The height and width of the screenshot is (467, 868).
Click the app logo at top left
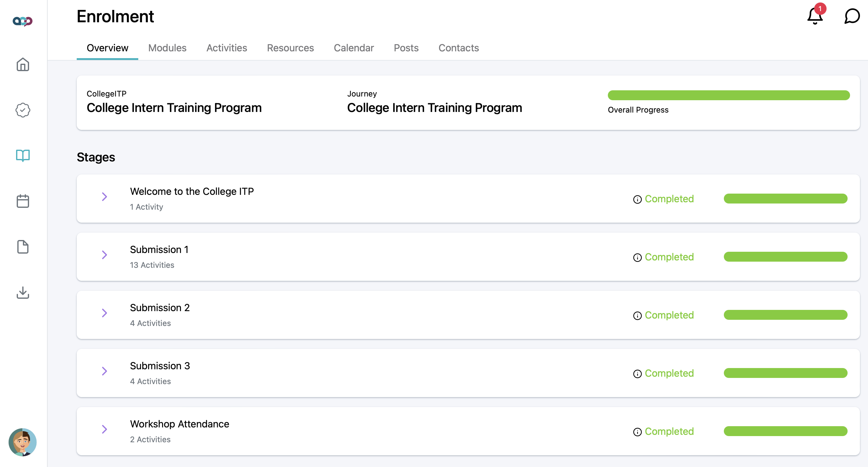point(23,21)
